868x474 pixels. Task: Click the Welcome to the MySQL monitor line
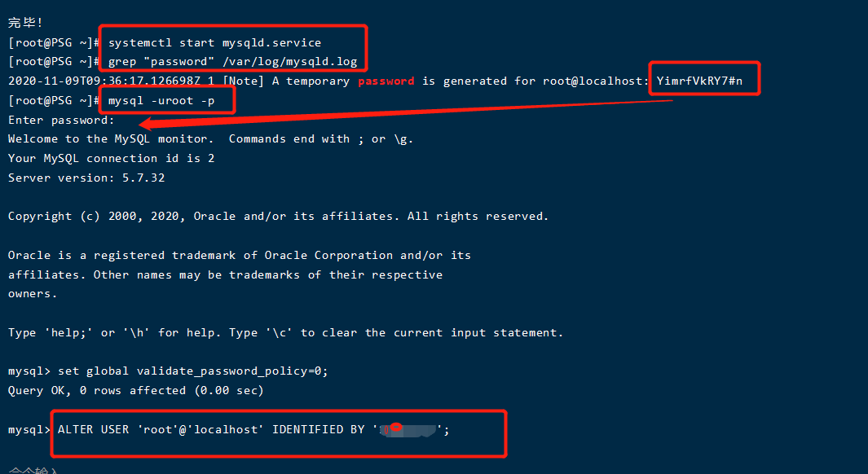pos(210,138)
